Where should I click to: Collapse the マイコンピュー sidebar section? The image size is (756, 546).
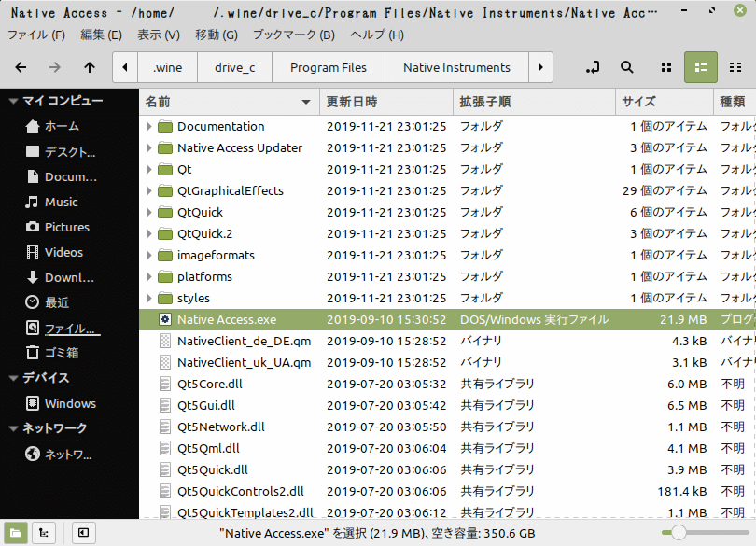(13, 101)
